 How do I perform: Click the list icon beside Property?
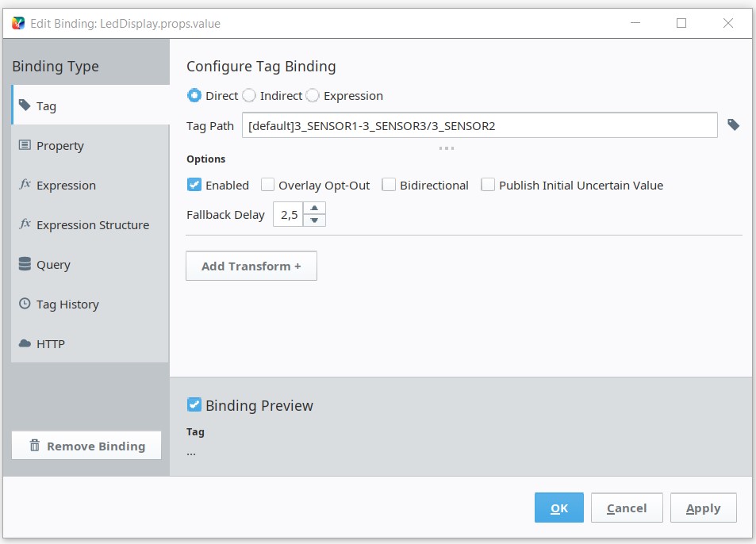[x=25, y=144]
